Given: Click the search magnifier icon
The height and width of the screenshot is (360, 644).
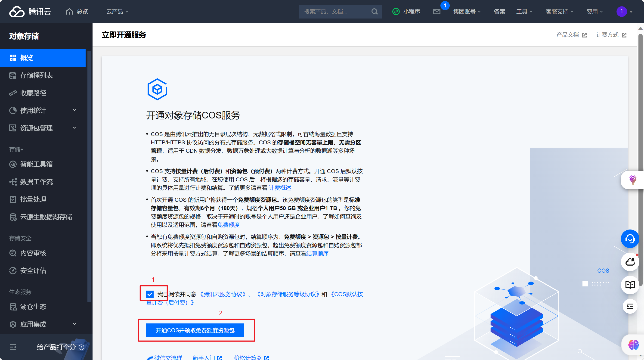Looking at the screenshot, I should pos(374,12).
